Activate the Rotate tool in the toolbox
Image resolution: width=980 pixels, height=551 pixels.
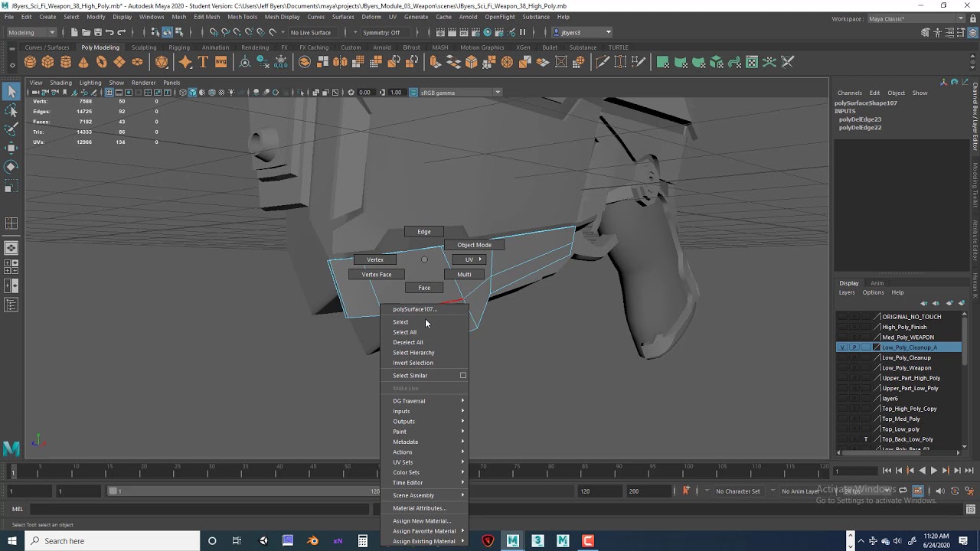click(x=11, y=166)
